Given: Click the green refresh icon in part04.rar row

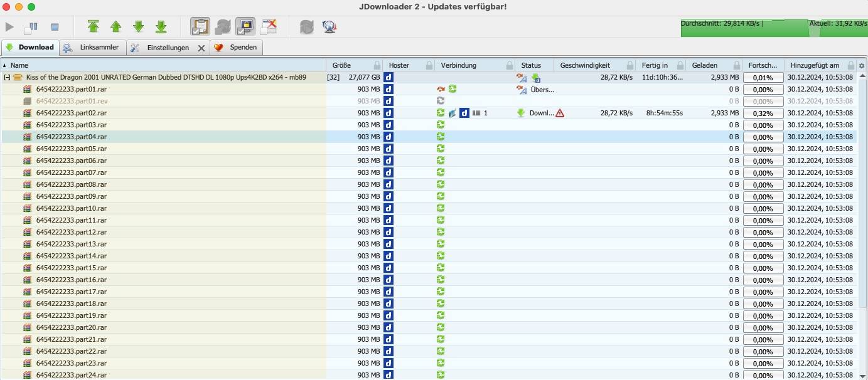Looking at the screenshot, I should (x=441, y=137).
